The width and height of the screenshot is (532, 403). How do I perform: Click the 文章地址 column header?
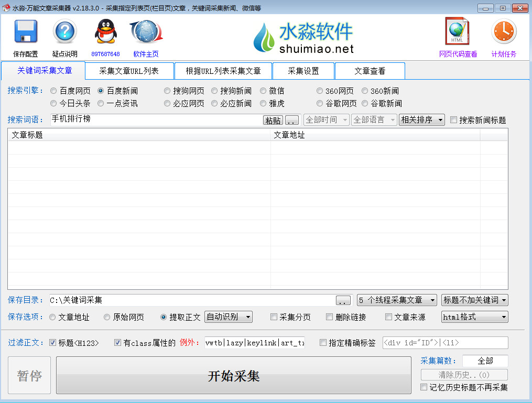click(x=375, y=135)
